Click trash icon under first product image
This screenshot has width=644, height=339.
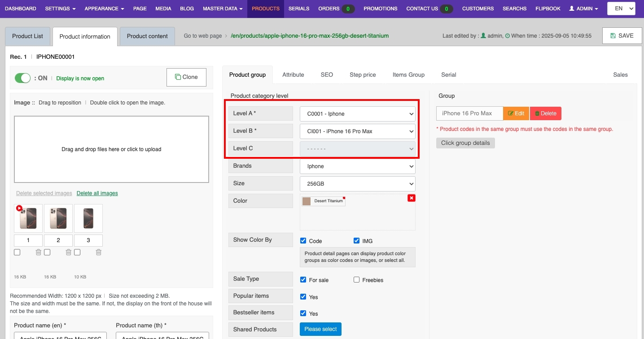[38, 252]
